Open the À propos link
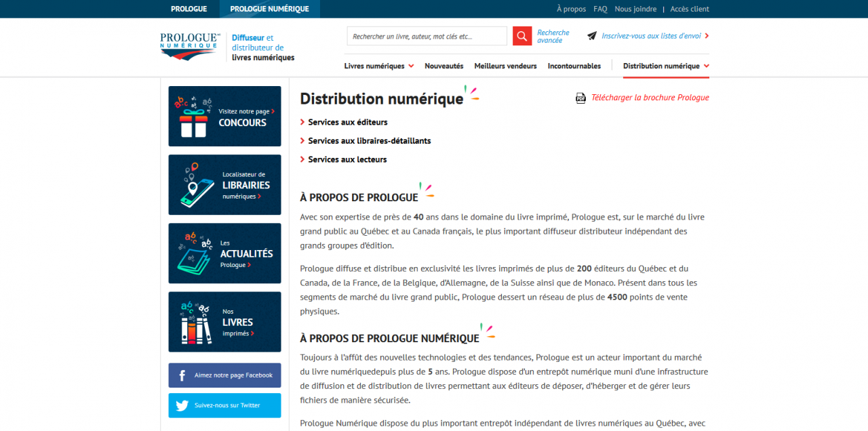The width and height of the screenshot is (868, 431). point(571,9)
